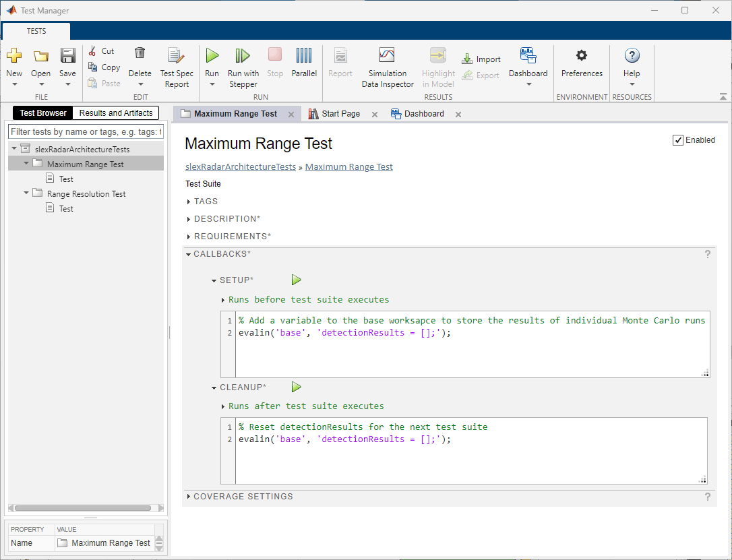Click the Test Spec Report icon

coord(176,56)
